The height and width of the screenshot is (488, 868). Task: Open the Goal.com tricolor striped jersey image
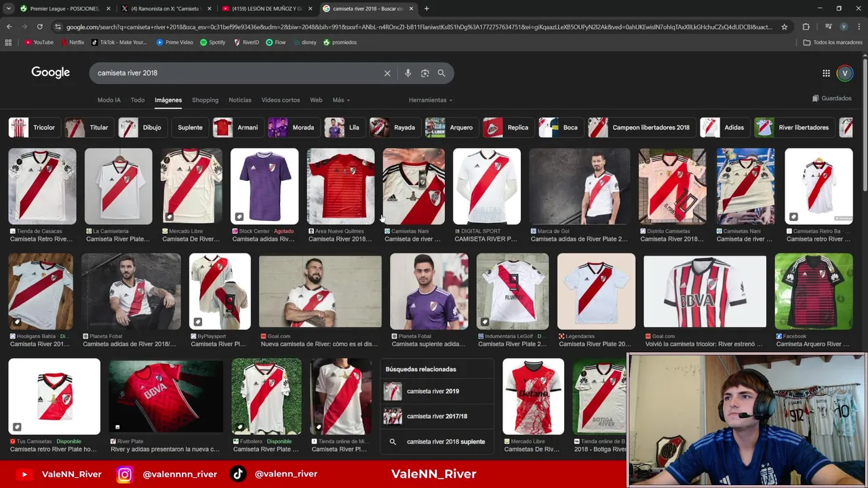[x=705, y=291]
